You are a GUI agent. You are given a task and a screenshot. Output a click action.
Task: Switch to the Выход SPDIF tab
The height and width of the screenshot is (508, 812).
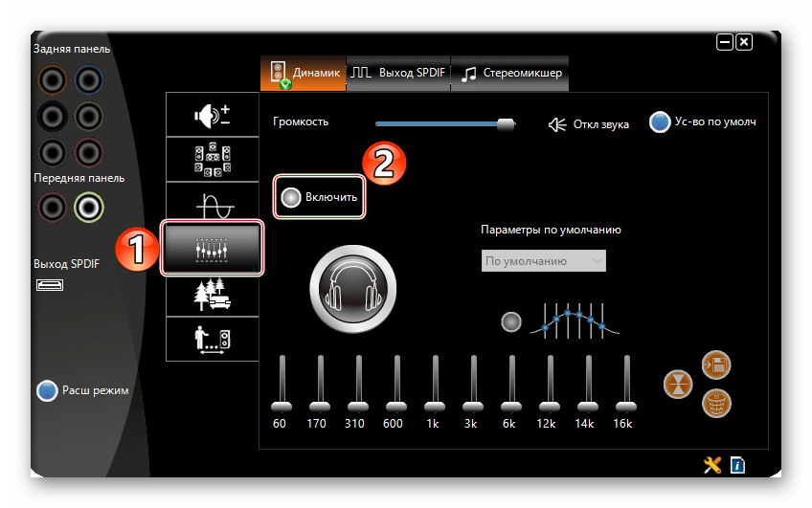[x=398, y=73]
